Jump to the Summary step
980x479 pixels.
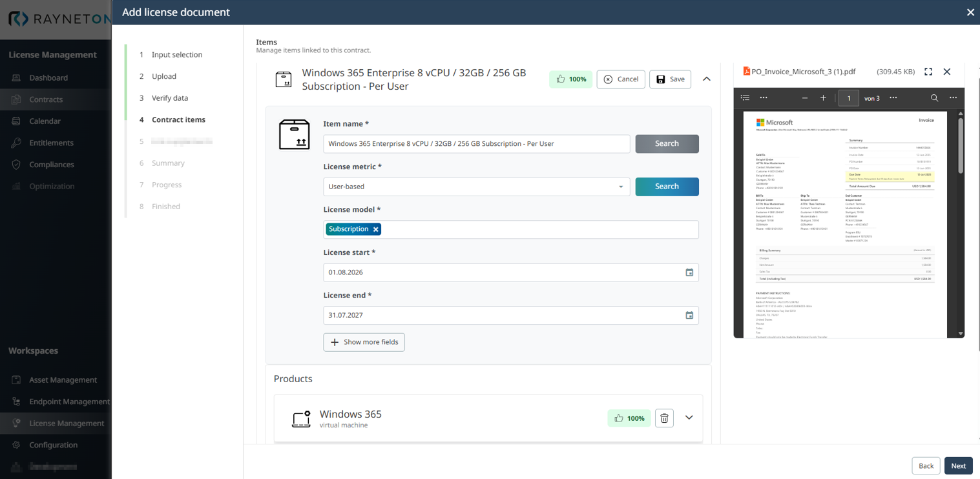[168, 163]
